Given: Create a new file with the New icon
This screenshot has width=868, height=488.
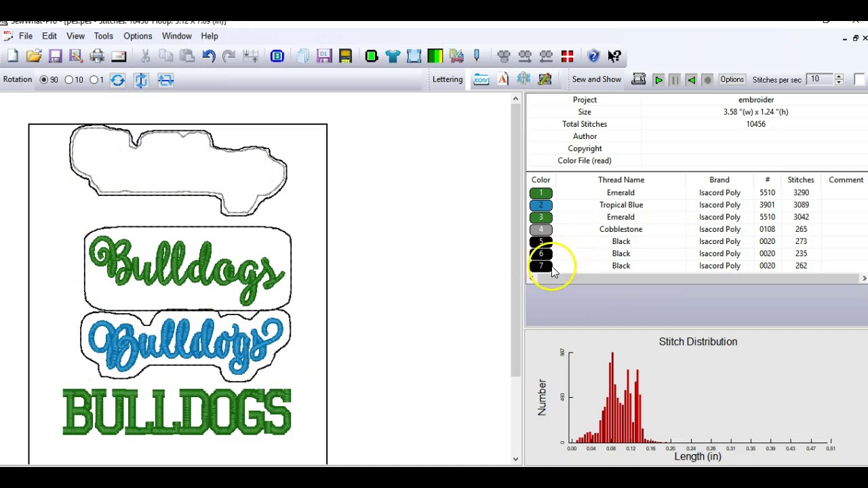Looking at the screenshot, I should [13, 56].
